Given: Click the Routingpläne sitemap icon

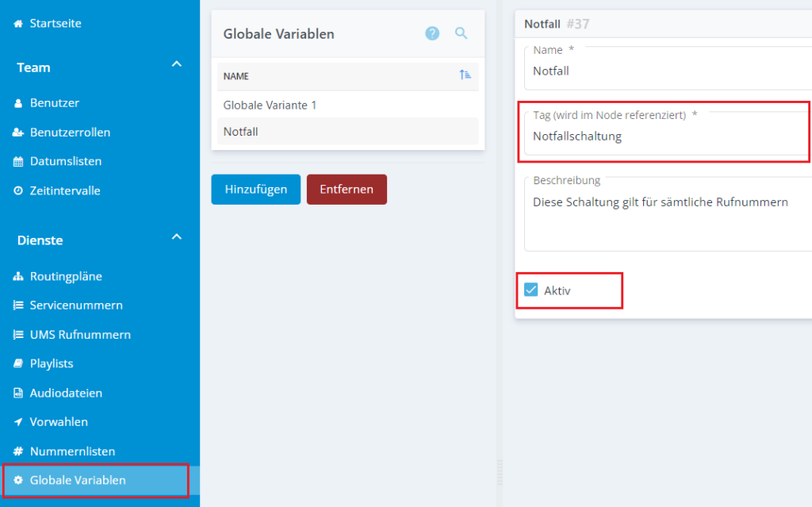Looking at the screenshot, I should point(18,277).
